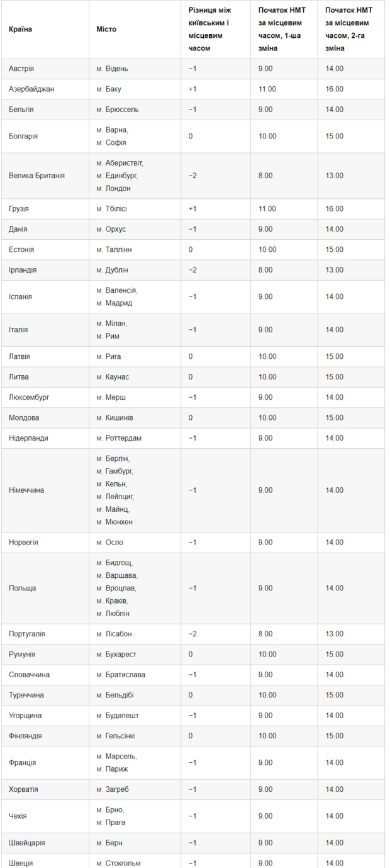The image size is (390, 868).
Task: Click the "Велика Британія" country cell
Action: click(37, 176)
